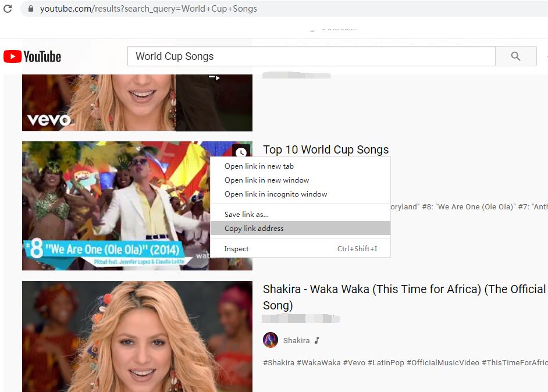The image size is (548, 392).
Task: Open the Shakira channel name link
Action: pos(296,341)
